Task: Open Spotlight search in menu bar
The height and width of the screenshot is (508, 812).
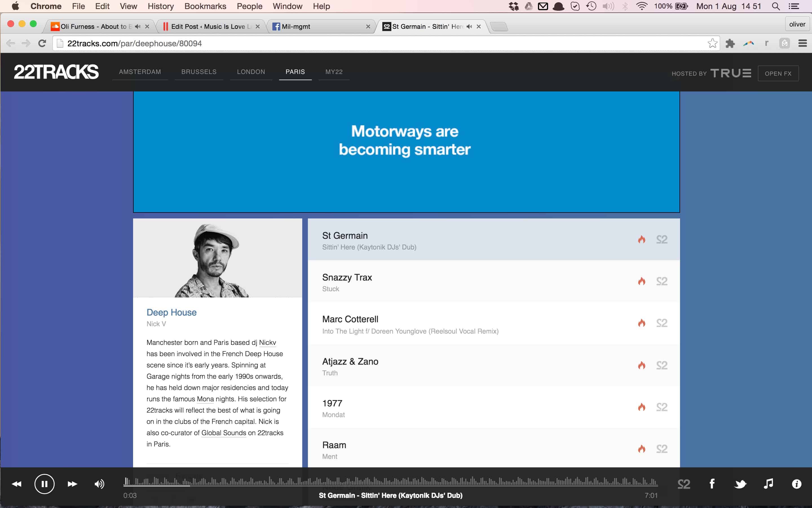Action: (775, 6)
